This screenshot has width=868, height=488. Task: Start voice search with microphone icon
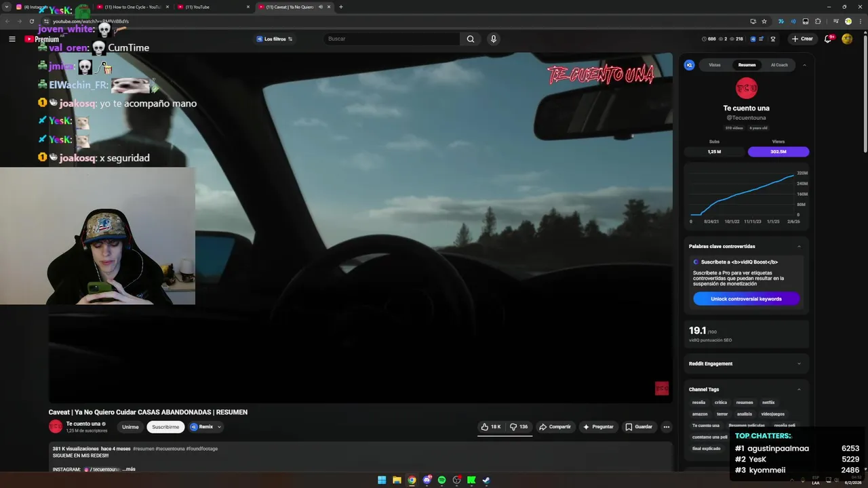click(x=494, y=39)
